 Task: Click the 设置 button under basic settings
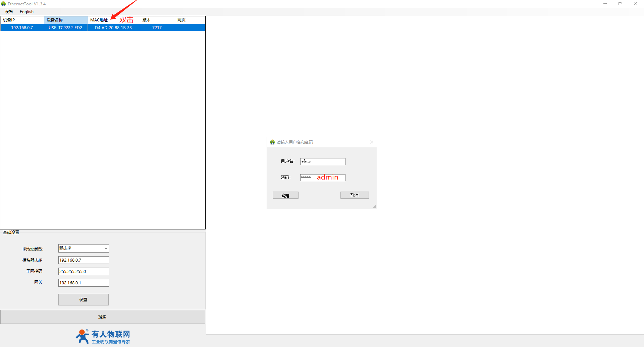click(83, 300)
